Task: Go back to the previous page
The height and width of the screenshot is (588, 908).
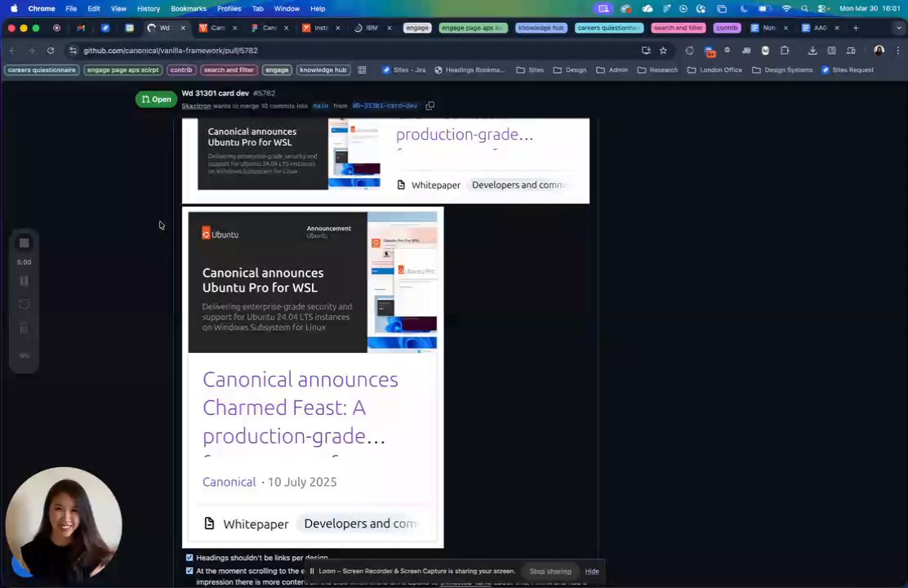Action: 13,51
